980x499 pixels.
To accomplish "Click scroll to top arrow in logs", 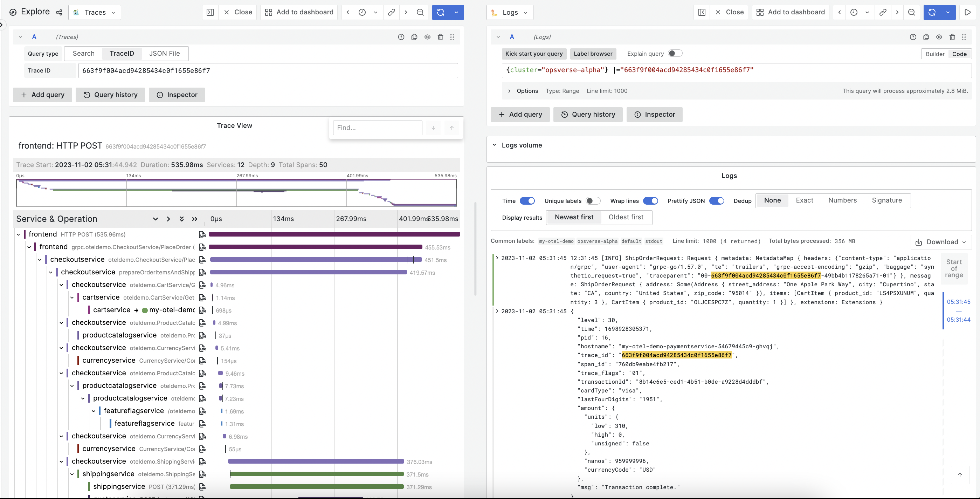I will [x=959, y=474].
